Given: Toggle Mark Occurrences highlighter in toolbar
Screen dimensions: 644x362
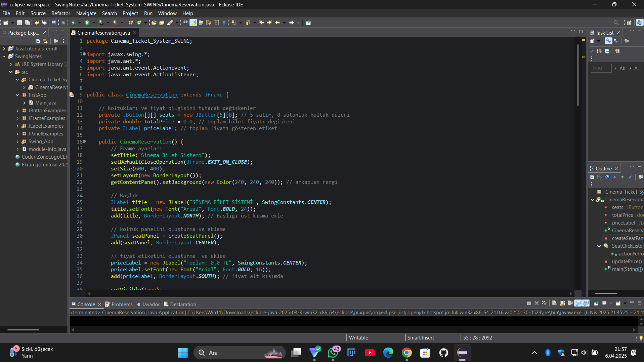Looking at the screenshot, I should click(193, 23).
